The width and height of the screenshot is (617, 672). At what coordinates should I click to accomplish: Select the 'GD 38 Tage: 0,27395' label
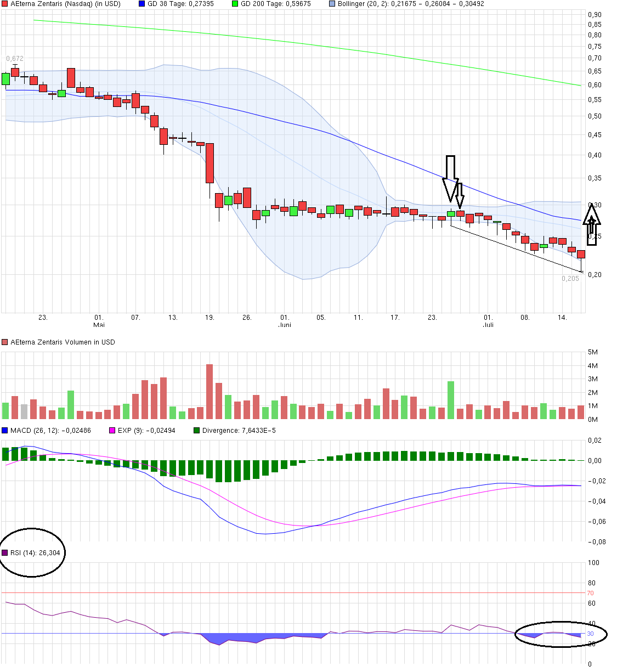click(x=181, y=4)
